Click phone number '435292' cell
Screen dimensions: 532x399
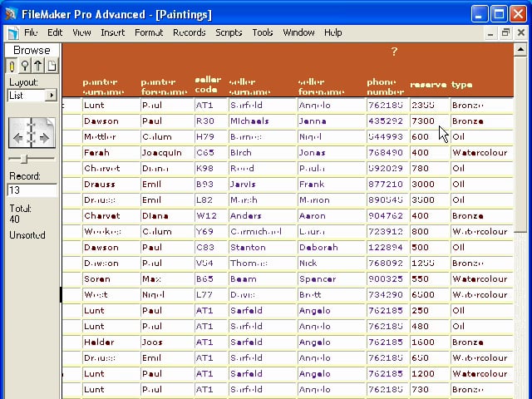[388, 121]
